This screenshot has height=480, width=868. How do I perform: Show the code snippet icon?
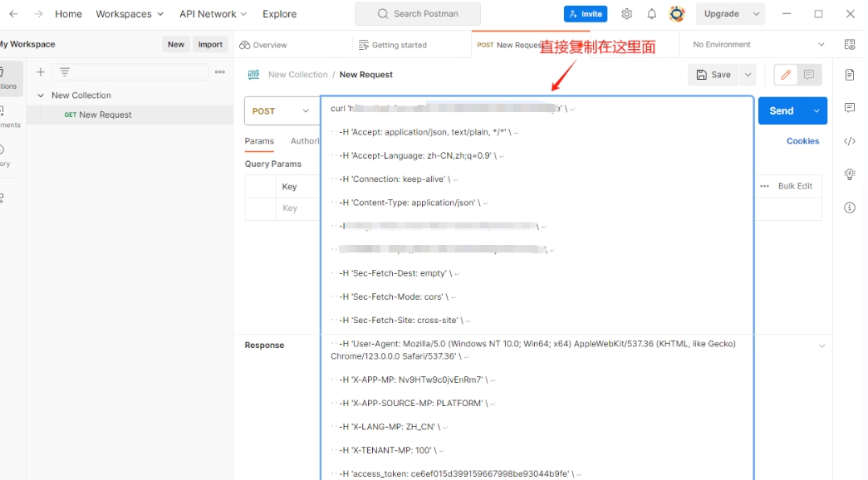click(x=850, y=141)
